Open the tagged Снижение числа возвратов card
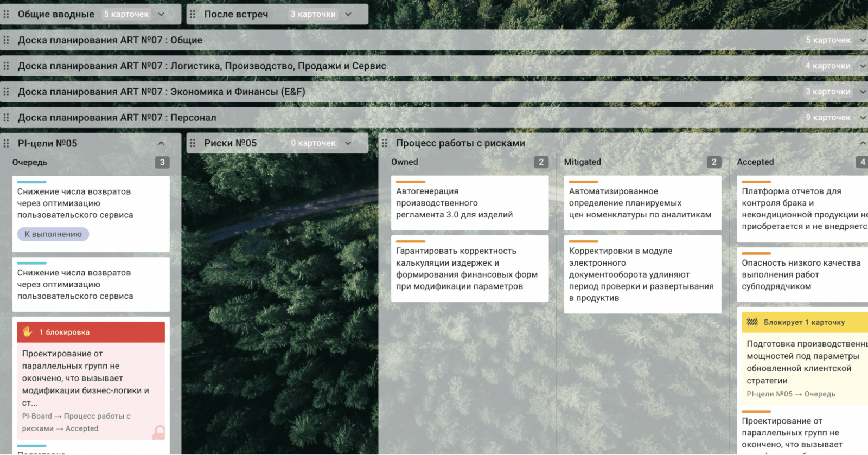 pos(91,214)
